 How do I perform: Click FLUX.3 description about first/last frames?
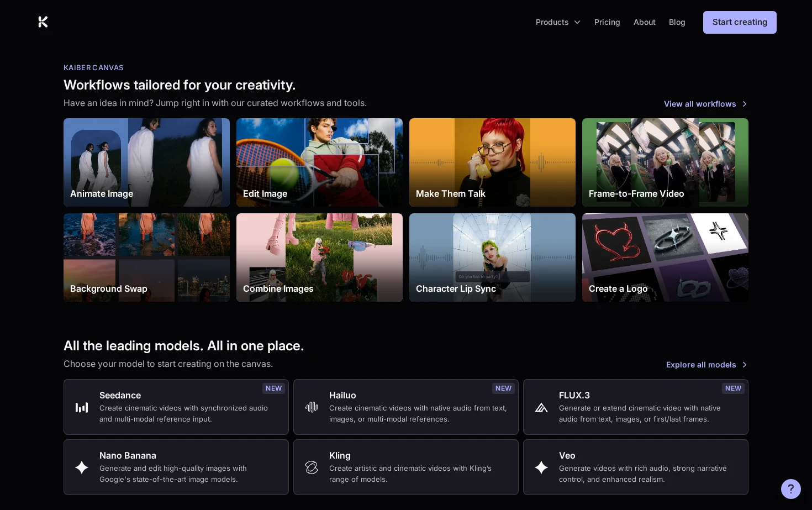640,413
